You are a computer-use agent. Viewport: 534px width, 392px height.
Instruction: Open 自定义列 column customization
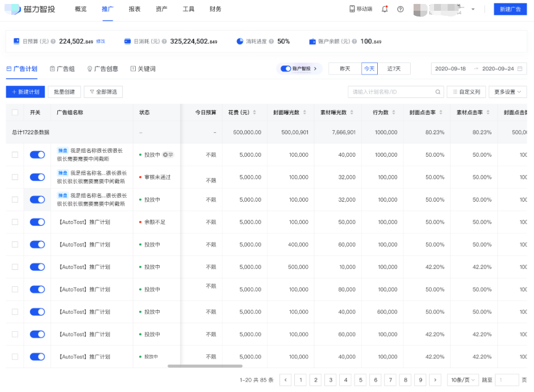pos(466,91)
